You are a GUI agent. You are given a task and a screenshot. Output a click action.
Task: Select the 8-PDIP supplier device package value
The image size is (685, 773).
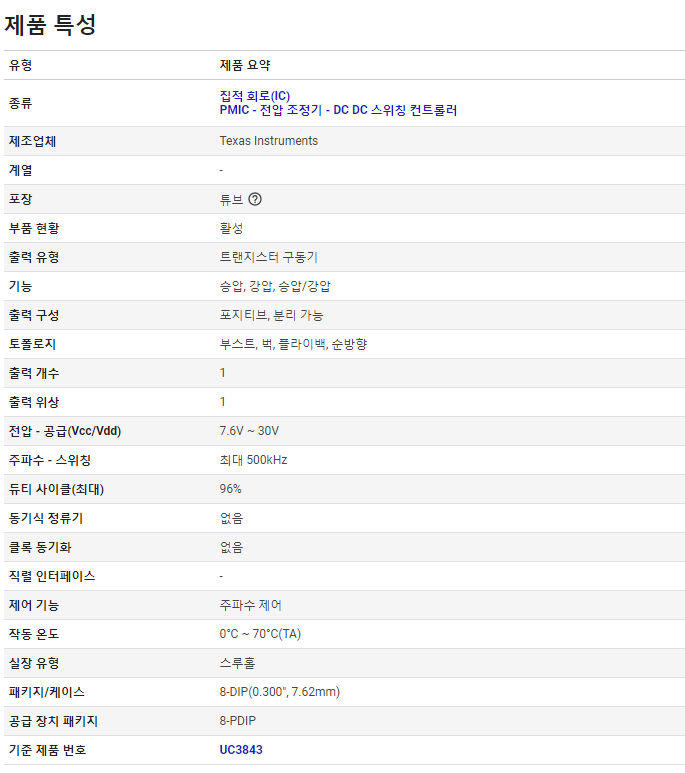240,720
